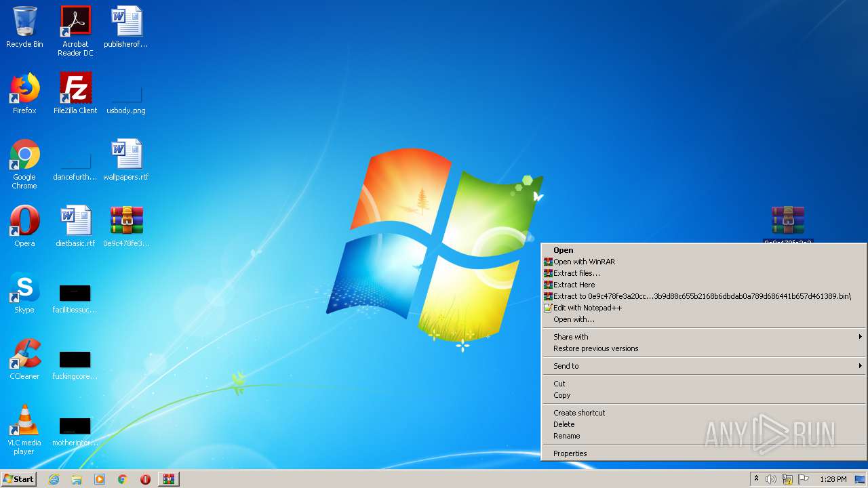Viewport: 868px width, 488px height.
Task: Open the Recycle Bin desktop icon
Action: (x=24, y=27)
